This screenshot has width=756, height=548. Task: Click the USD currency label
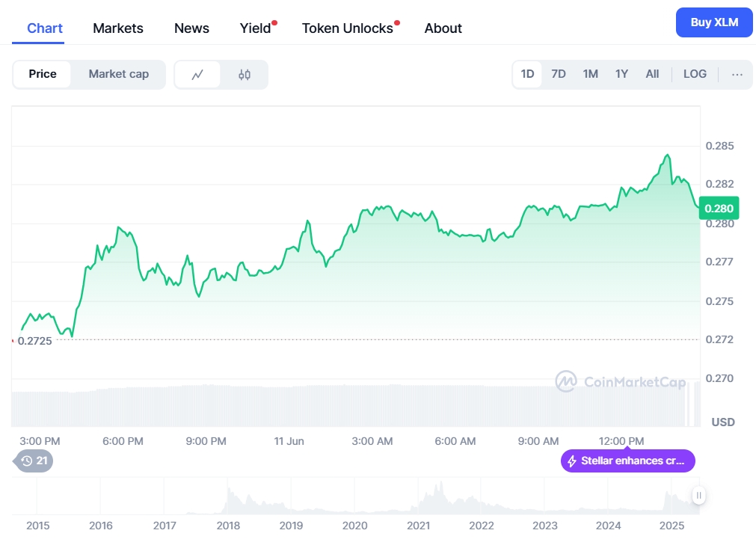tap(723, 422)
